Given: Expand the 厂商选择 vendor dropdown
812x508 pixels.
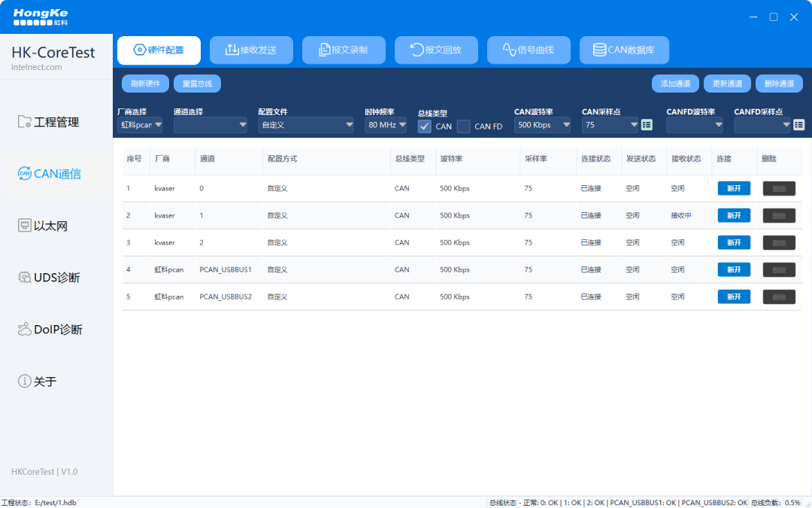Looking at the screenshot, I should pyautogui.click(x=140, y=125).
